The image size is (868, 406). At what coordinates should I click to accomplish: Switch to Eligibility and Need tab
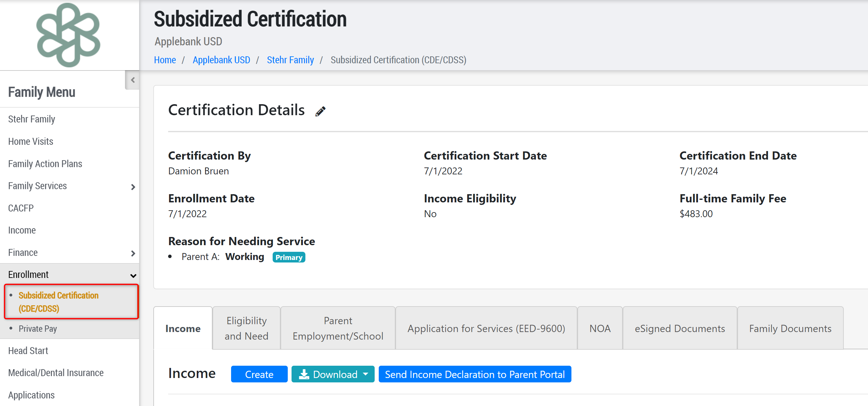click(x=246, y=328)
